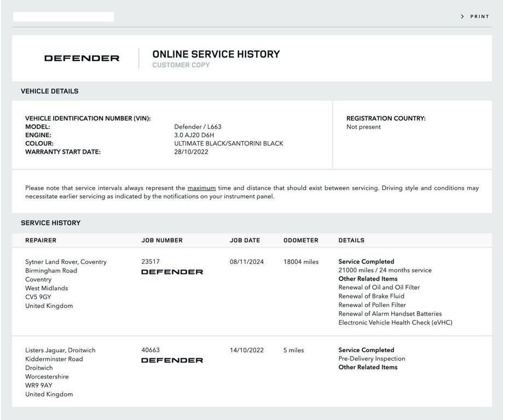505x420 pixels.
Task: Click the DEFENDER logo under job 40663
Action: tap(172, 360)
